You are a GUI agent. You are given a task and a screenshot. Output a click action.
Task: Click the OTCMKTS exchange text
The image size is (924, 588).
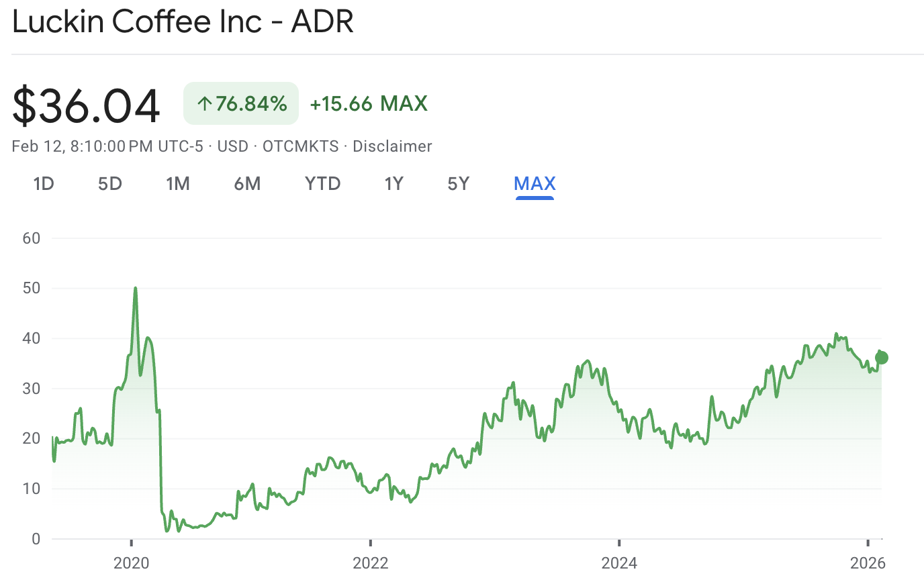pyautogui.click(x=300, y=146)
